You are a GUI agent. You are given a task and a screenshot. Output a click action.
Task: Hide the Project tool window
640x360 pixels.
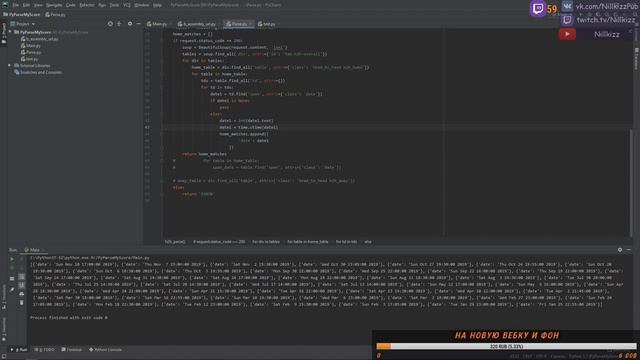pyautogui.click(x=138, y=24)
